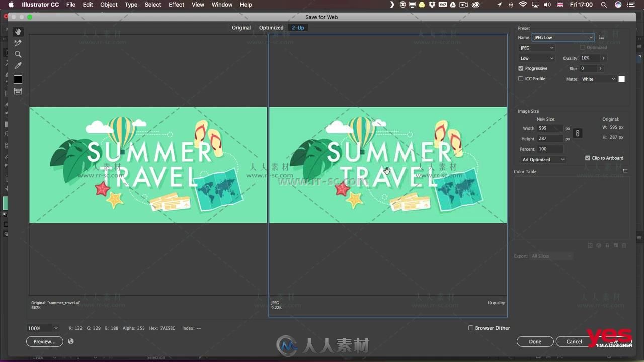Viewport: 644px width, 362px height.
Task: Open the Wi-Fi status menu
Action: pos(523,5)
